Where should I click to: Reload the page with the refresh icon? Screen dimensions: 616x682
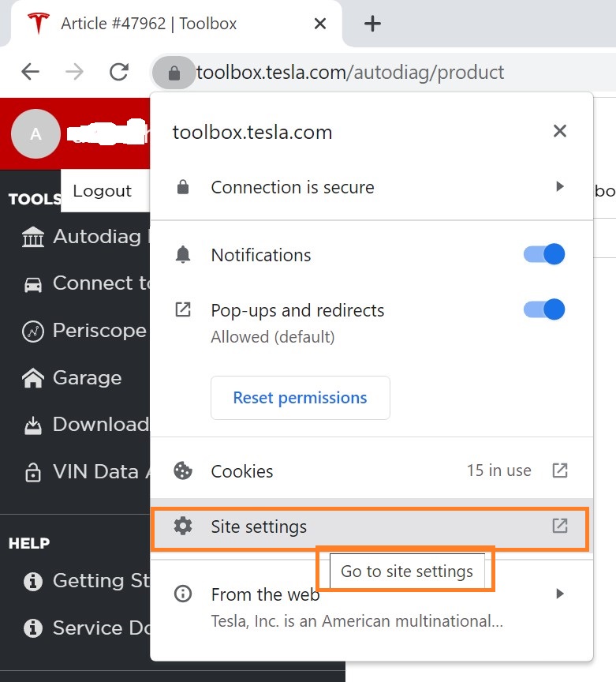(x=119, y=73)
